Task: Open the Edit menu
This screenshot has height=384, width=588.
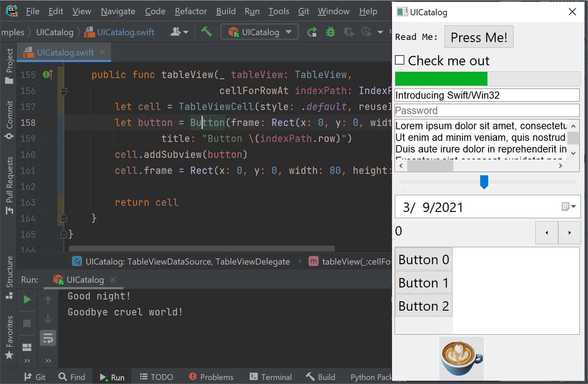Action: click(56, 11)
